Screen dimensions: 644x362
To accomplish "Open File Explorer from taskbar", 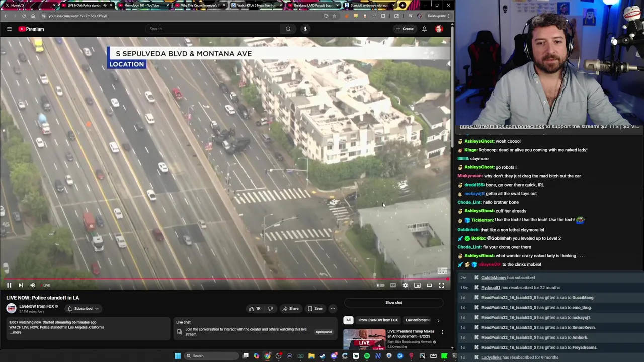I will click(311, 356).
